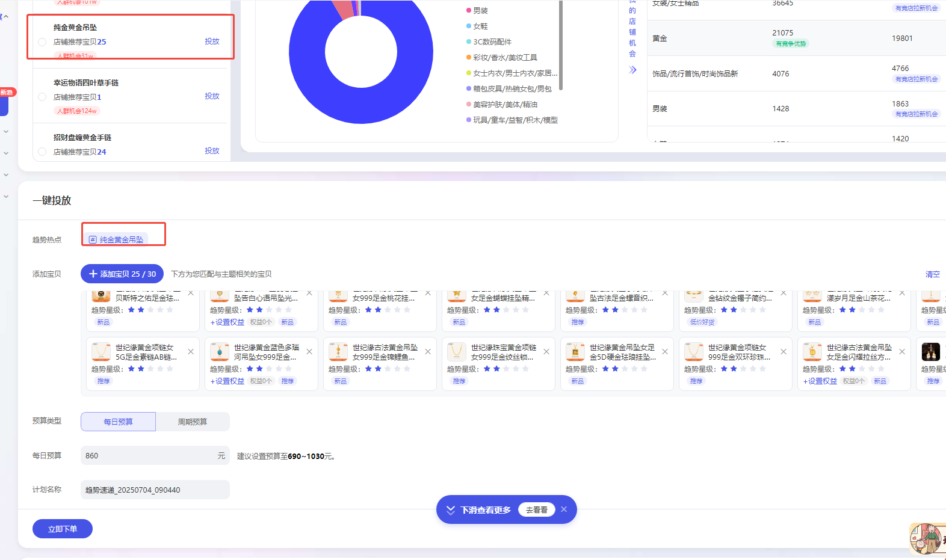Remove the 世纪缘黄金项链女 5G足金素链 product card
This screenshot has height=560, width=946.
coord(191,352)
